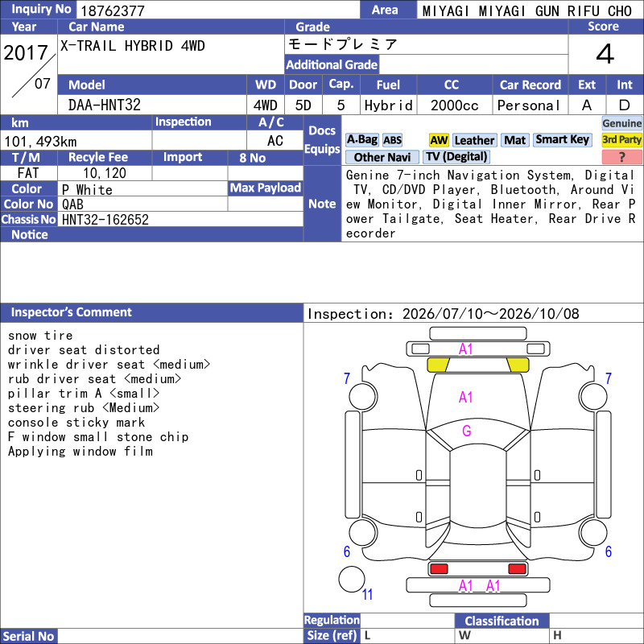644x644 pixels.
Task: Click the front-right tire number 7
Action: 609,378
